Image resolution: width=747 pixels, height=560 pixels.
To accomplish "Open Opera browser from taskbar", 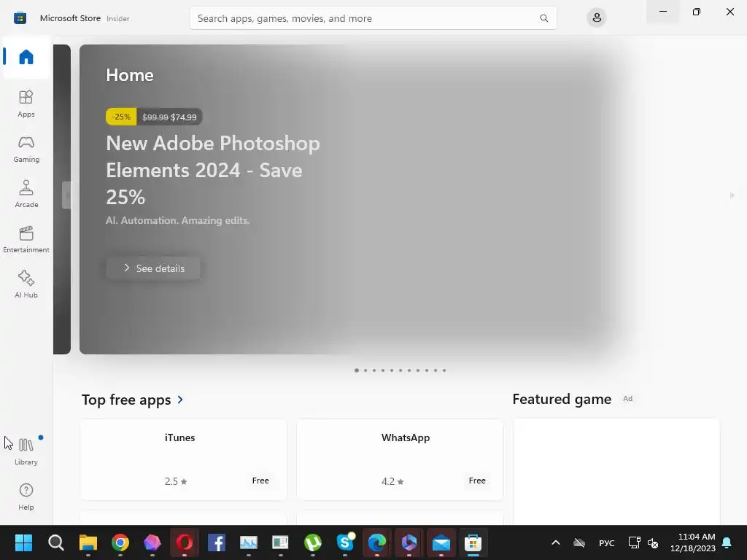I will click(x=185, y=542).
